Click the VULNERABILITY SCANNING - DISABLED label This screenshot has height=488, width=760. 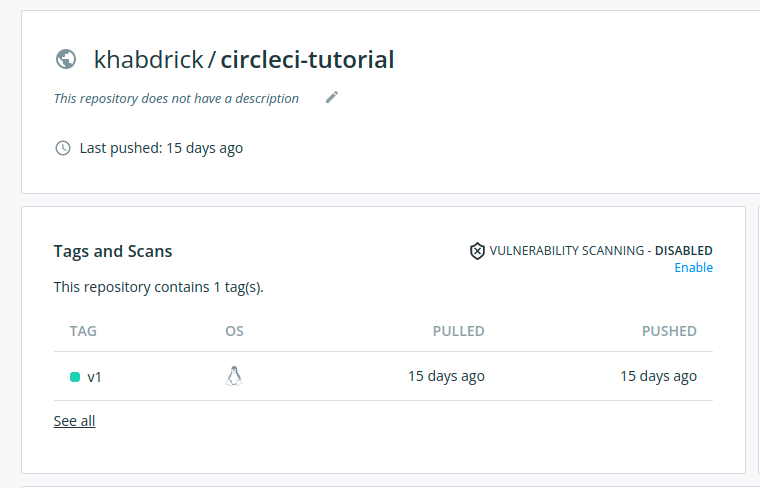[x=601, y=251]
